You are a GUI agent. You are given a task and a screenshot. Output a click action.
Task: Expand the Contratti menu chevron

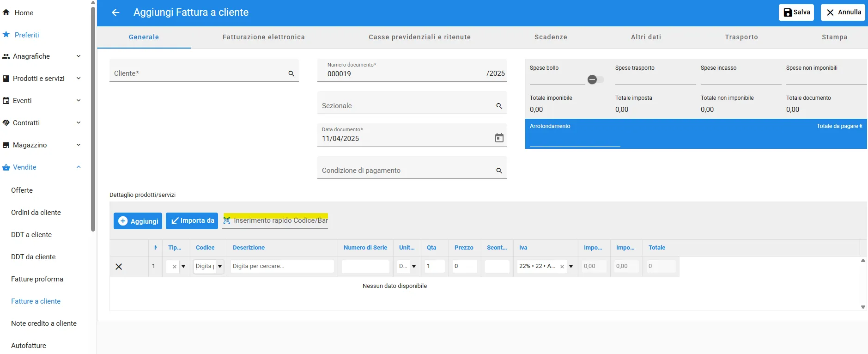click(79, 123)
